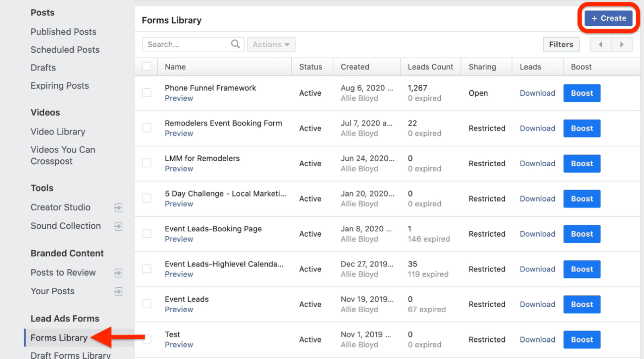Boost the Event Leads form
The image size is (644, 359).
(582, 304)
